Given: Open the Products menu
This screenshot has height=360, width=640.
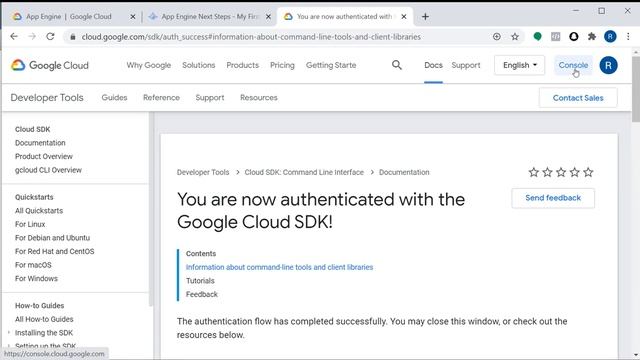Looking at the screenshot, I should coord(242,65).
